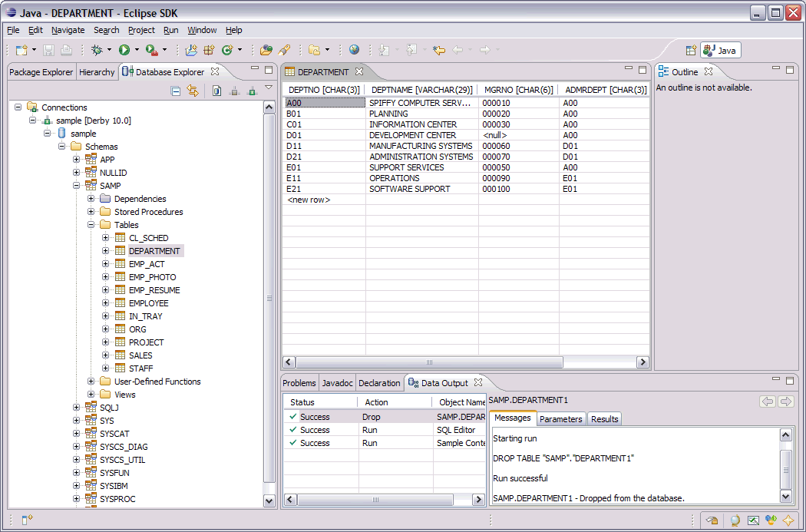The height and width of the screenshot is (532, 806).
Task: Click the DEPARTMENT grid horizontal scrollbar
Action: coord(430,362)
